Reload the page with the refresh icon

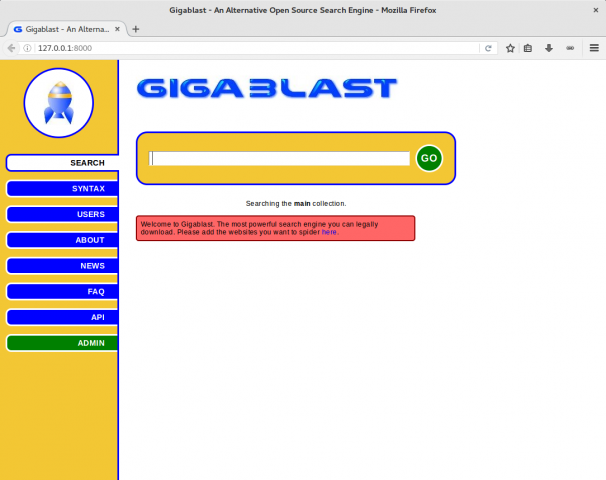488,48
